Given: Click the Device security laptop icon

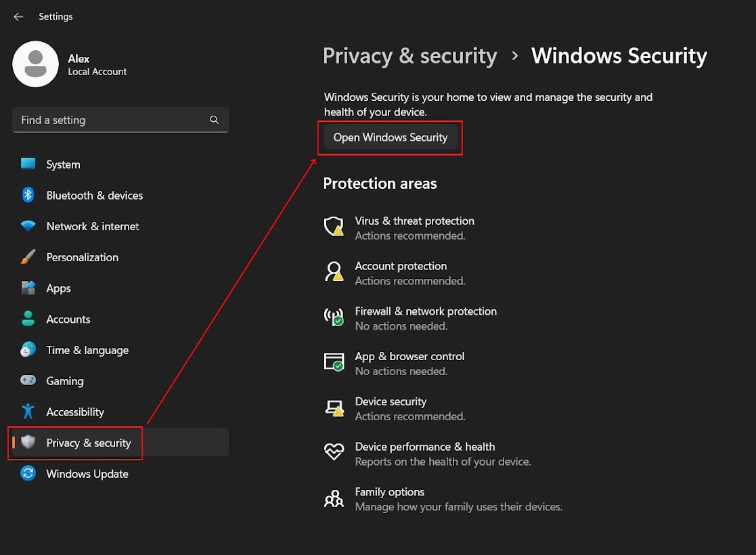Looking at the screenshot, I should coord(334,408).
